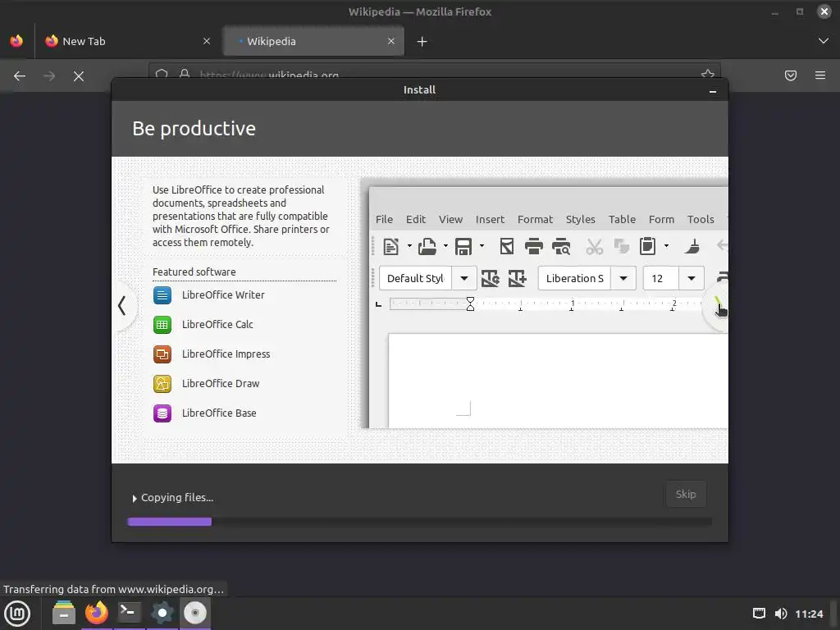Click the LibreOffice Impress label

pyautogui.click(x=226, y=354)
